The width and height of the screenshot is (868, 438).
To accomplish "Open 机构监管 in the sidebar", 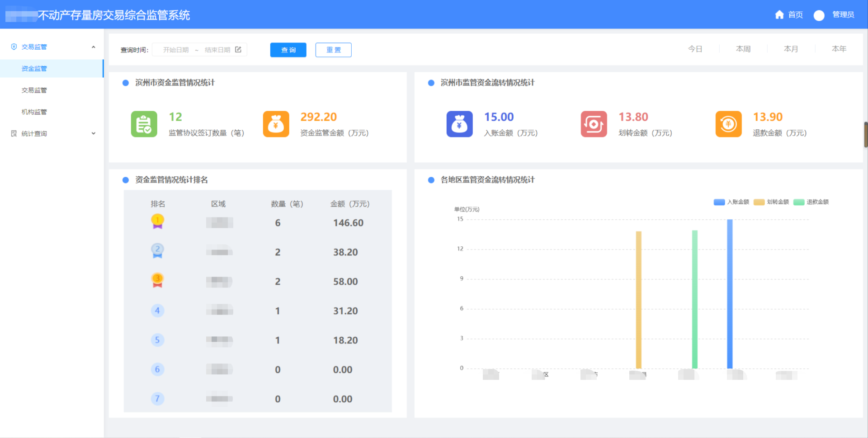I will tap(34, 112).
